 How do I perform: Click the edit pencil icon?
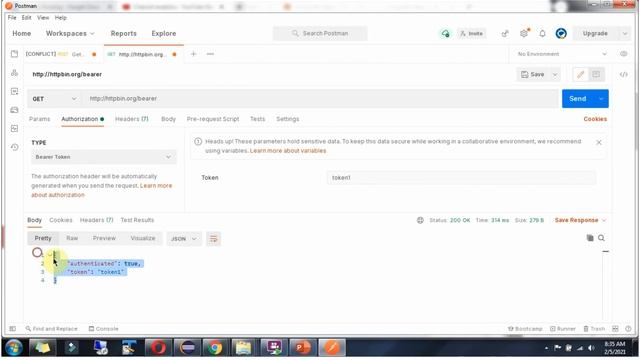pos(580,74)
